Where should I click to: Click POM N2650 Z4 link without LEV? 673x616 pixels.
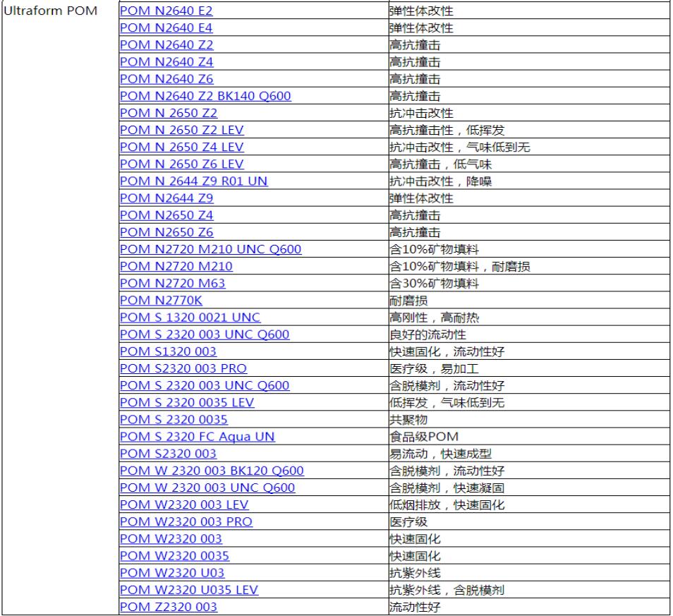(166, 215)
